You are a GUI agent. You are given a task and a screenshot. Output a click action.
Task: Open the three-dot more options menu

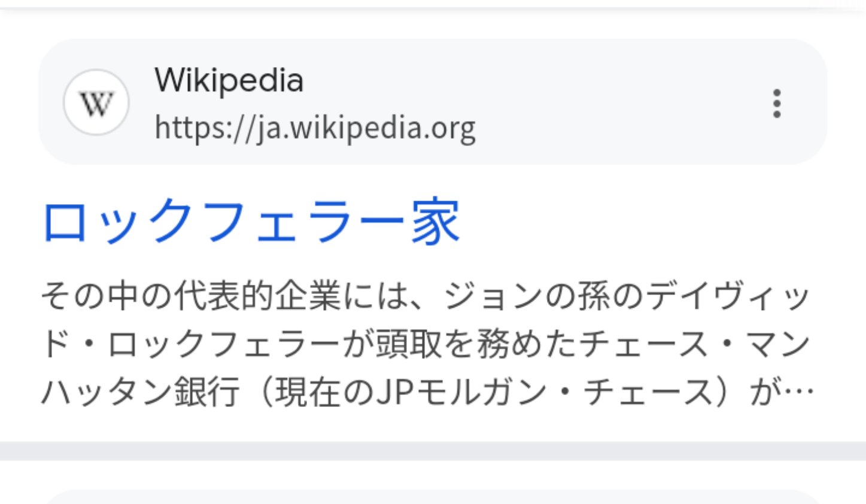click(776, 104)
